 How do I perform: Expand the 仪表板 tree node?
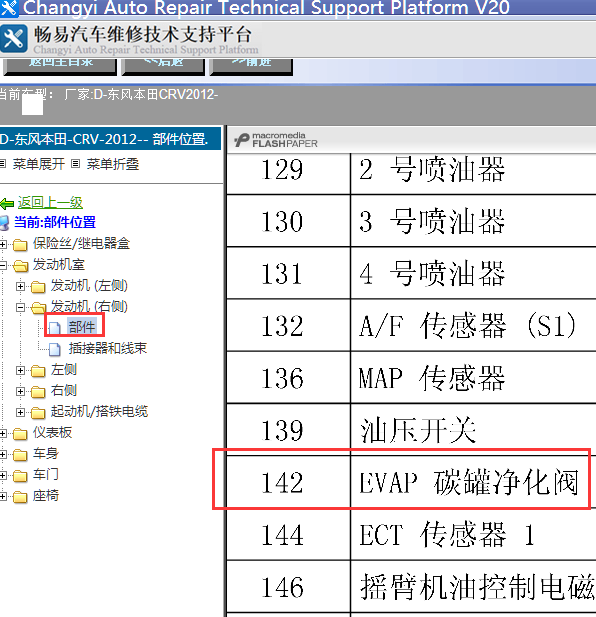[x=3, y=434]
